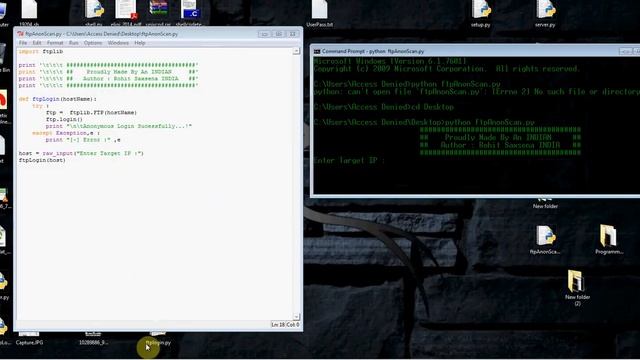640x360 pixels.
Task: Click the 'ftp.login()' code line
Action: pyautogui.click(x=64, y=120)
